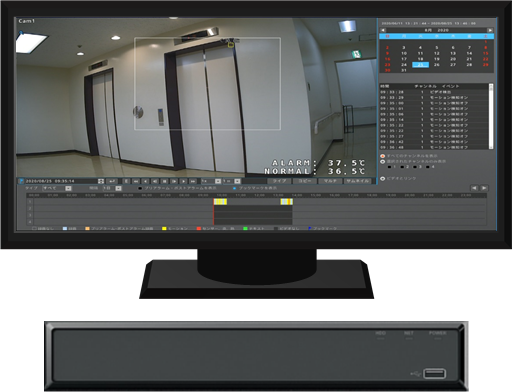Click the previous month arrow in calendar
The image size is (513, 392).
383,30
